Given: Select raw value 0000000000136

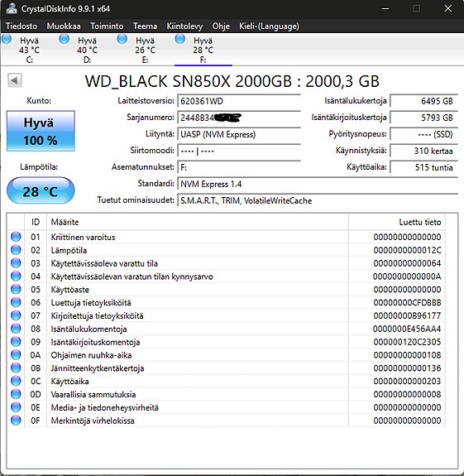Looking at the screenshot, I should [x=407, y=368].
